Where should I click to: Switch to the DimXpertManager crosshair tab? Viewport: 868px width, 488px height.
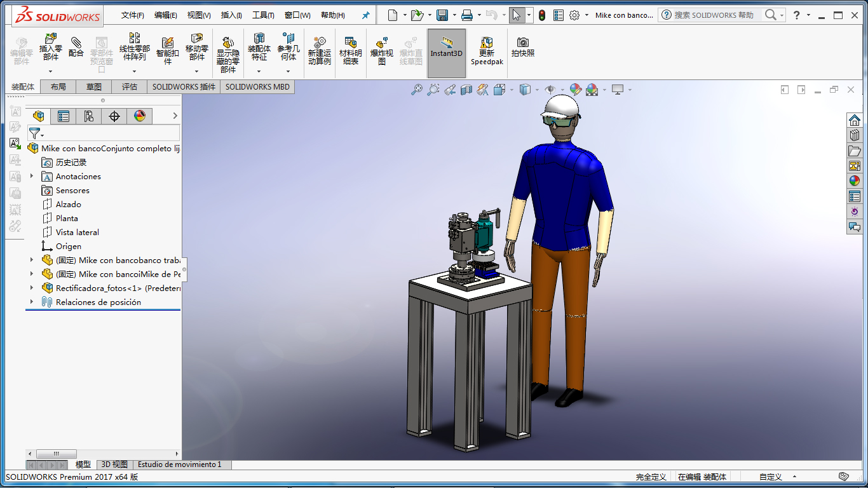[114, 116]
